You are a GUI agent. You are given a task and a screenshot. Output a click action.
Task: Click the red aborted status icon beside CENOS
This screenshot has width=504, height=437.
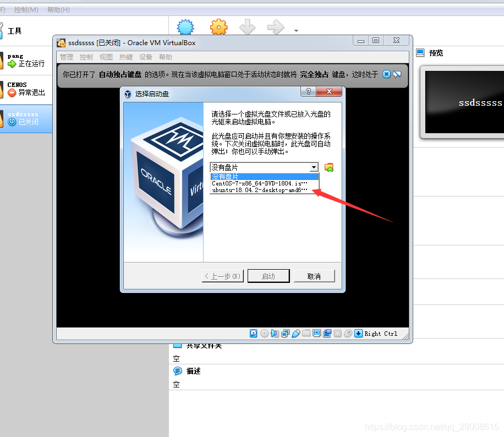[12, 93]
